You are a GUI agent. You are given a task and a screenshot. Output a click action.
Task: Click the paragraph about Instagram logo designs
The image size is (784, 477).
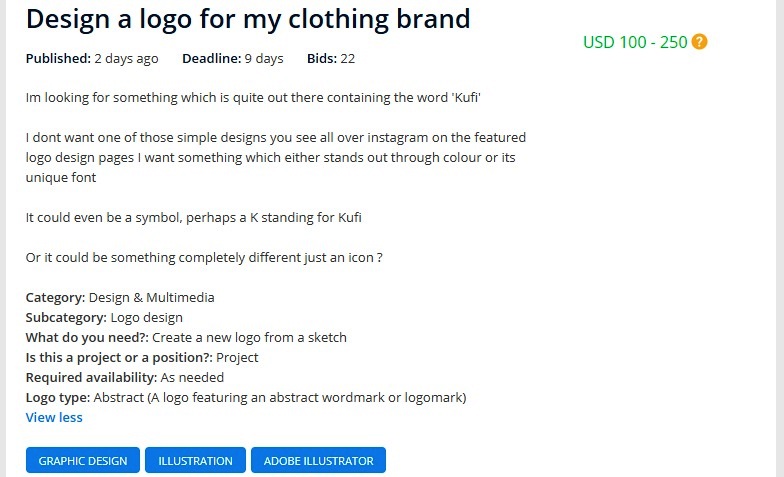[275, 157]
